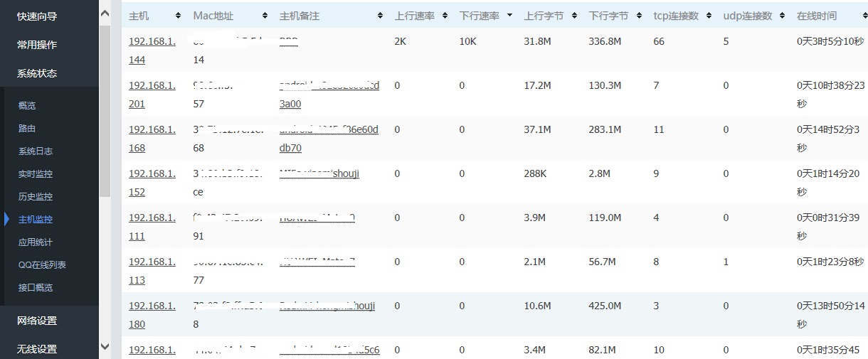The height and width of the screenshot is (359, 868).
Task: Click the 下行速率 column sort icon
Action: [510, 16]
